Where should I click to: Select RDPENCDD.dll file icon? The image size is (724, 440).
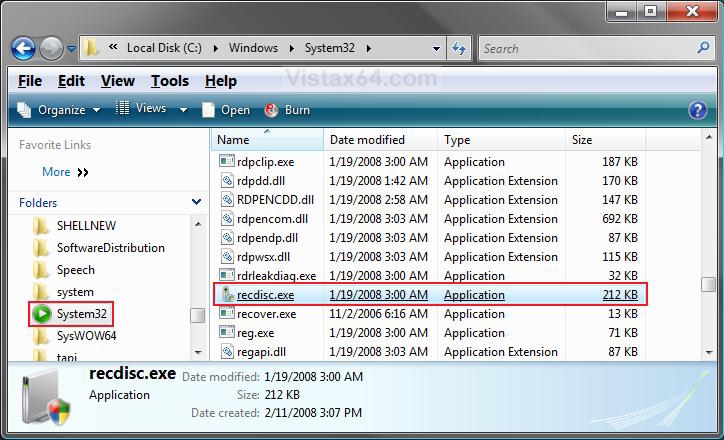(x=226, y=199)
